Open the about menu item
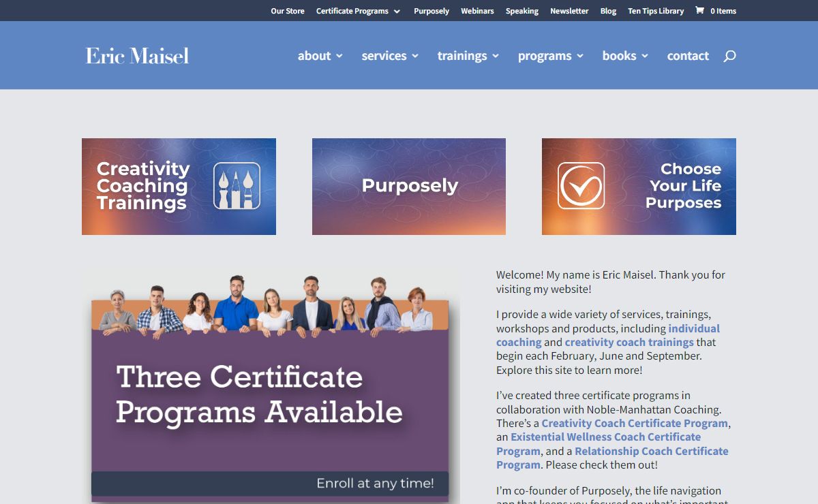The image size is (818, 504). [x=314, y=56]
